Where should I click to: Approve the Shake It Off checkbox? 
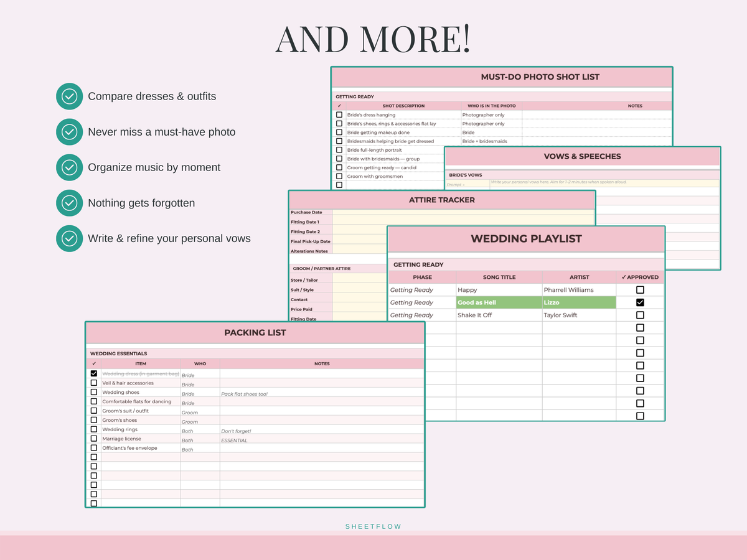point(640,315)
